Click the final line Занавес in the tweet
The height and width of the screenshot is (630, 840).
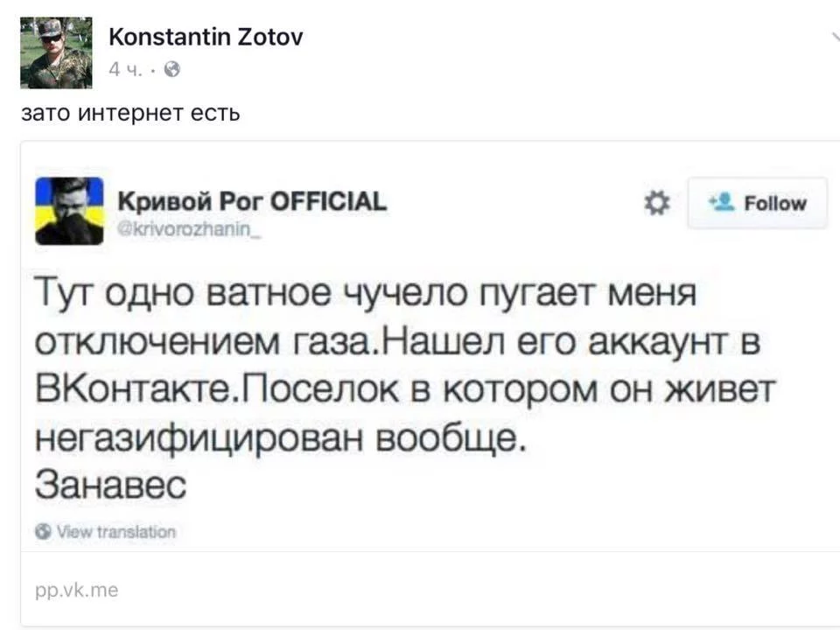click(110, 485)
